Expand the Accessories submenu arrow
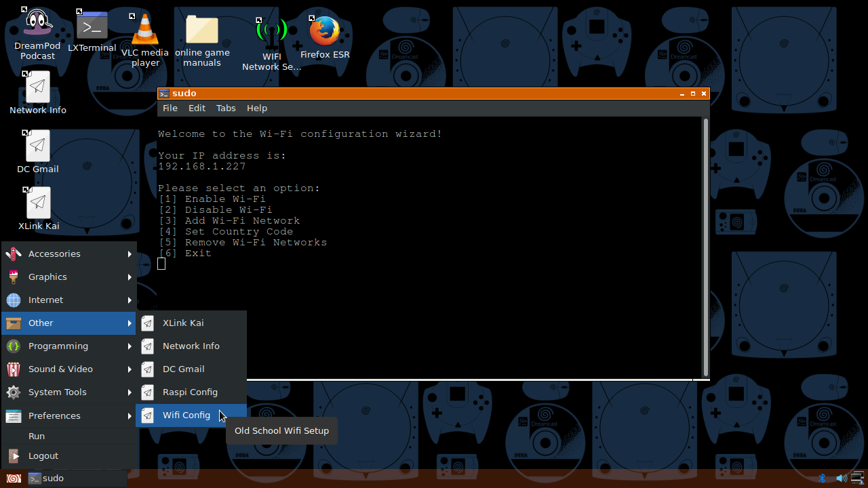 [130, 254]
